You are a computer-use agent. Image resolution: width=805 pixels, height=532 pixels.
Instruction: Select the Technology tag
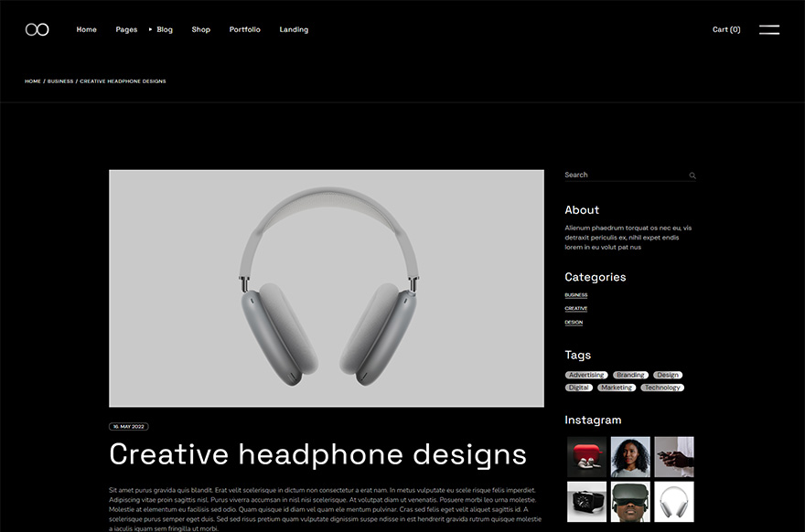[662, 388]
